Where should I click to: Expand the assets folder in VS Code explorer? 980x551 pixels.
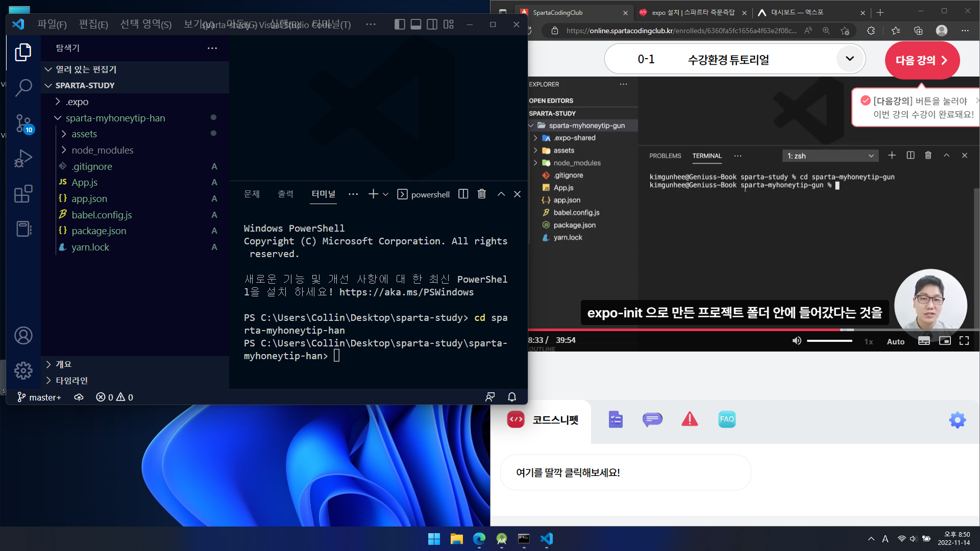[64, 134]
